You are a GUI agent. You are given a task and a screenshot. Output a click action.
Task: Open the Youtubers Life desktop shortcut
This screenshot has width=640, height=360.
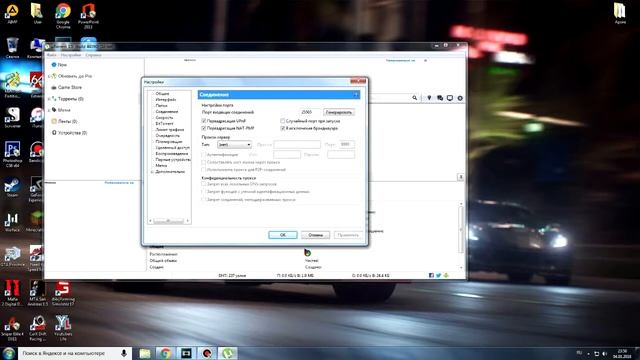click(x=63, y=328)
